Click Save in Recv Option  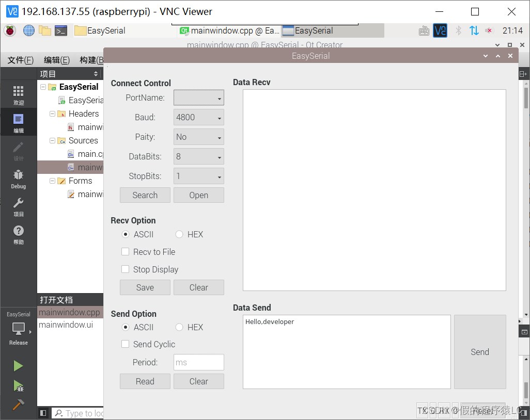click(x=145, y=287)
